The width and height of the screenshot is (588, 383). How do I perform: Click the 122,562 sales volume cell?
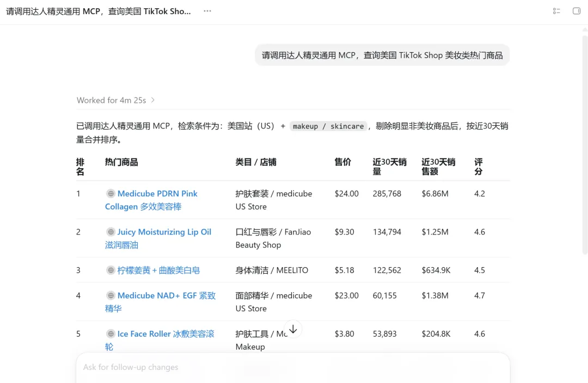coord(387,270)
